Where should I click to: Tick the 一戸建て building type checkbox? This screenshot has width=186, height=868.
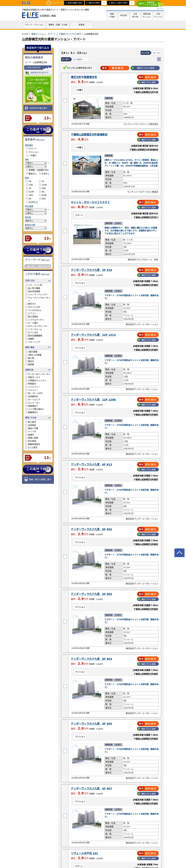(27, 155)
